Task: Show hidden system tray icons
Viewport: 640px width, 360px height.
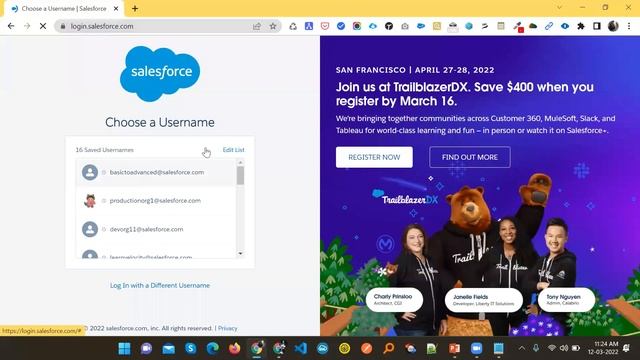Action: pyautogui.click(x=522, y=348)
